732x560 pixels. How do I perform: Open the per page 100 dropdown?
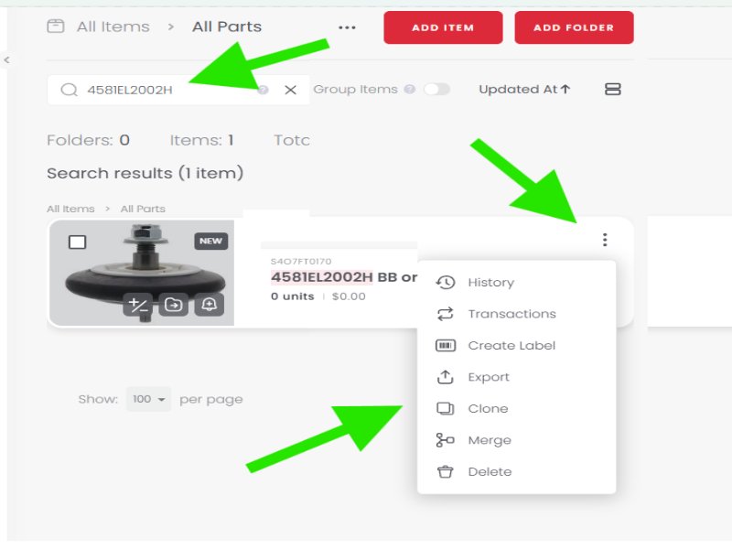click(148, 400)
